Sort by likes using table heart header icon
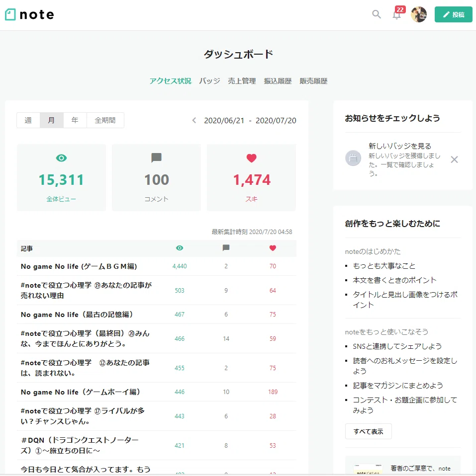Viewport: 476px width, 476px height. pyautogui.click(x=273, y=248)
